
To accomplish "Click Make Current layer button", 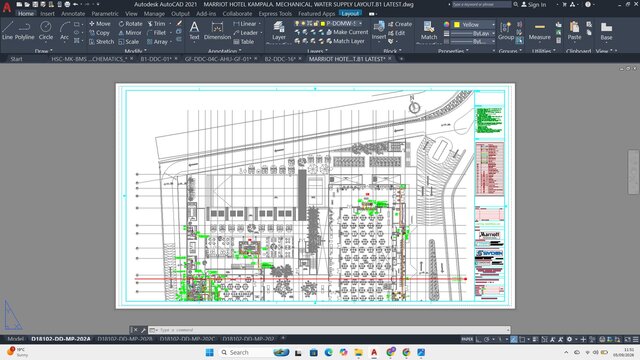I will (x=347, y=32).
